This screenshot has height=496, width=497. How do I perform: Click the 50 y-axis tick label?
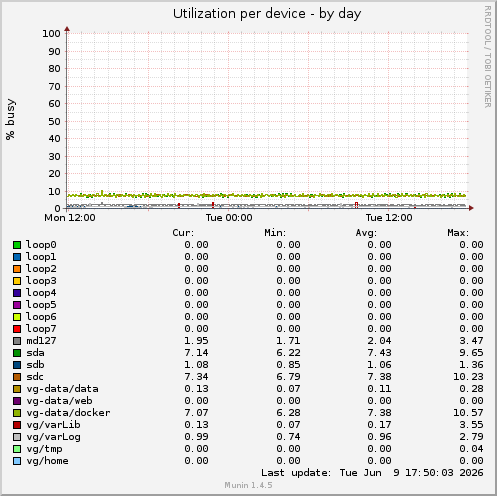[54, 121]
